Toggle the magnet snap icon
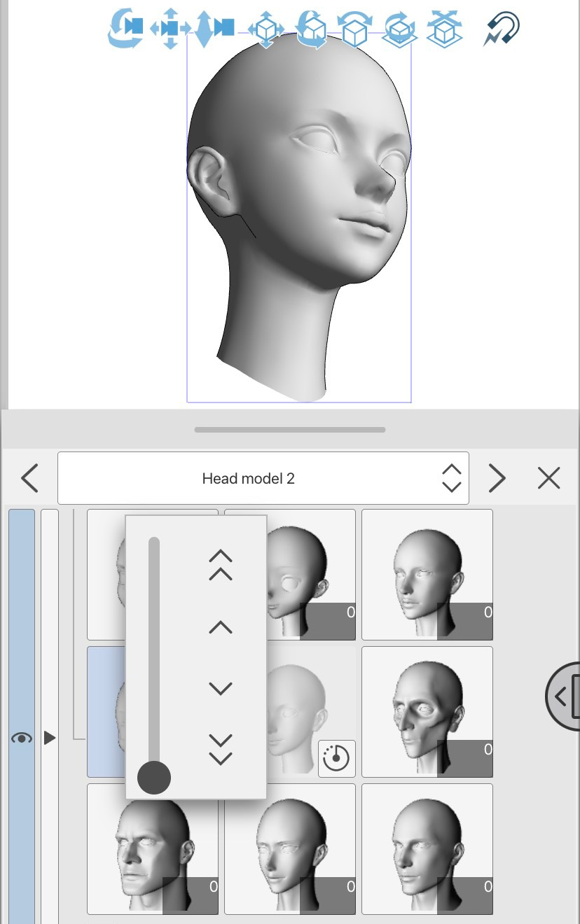 coord(502,29)
